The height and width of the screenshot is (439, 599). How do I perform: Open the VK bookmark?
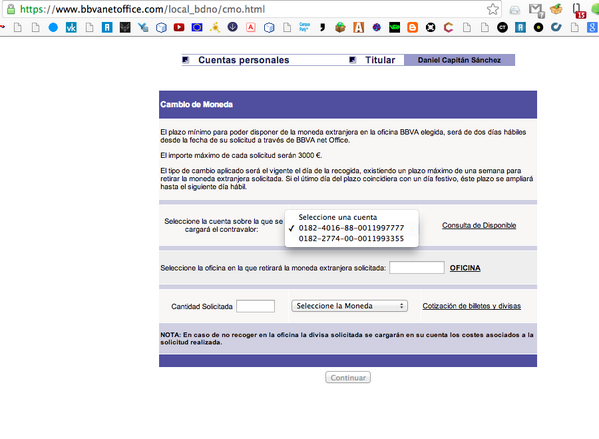pyautogui.click(x=71, y=27)
